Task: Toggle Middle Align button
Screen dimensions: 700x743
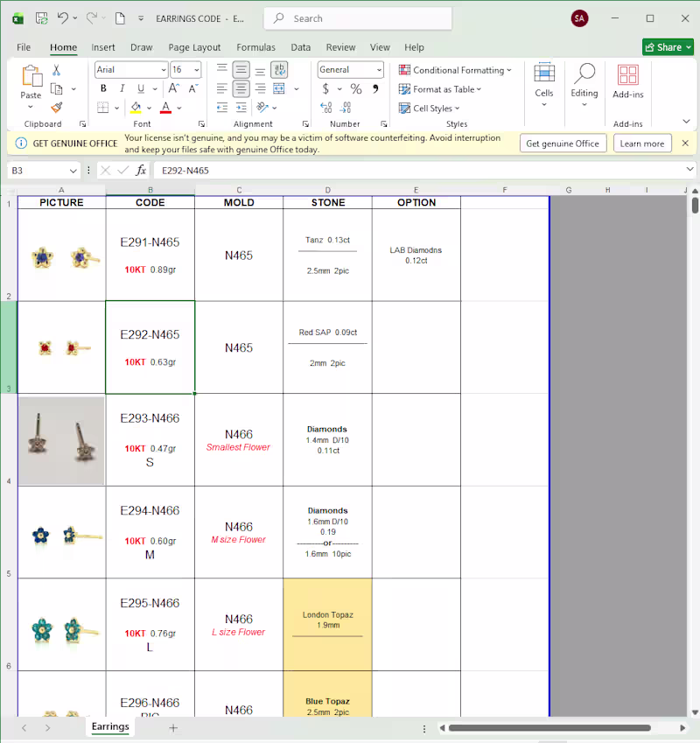Action: click(x=241, y=70)
